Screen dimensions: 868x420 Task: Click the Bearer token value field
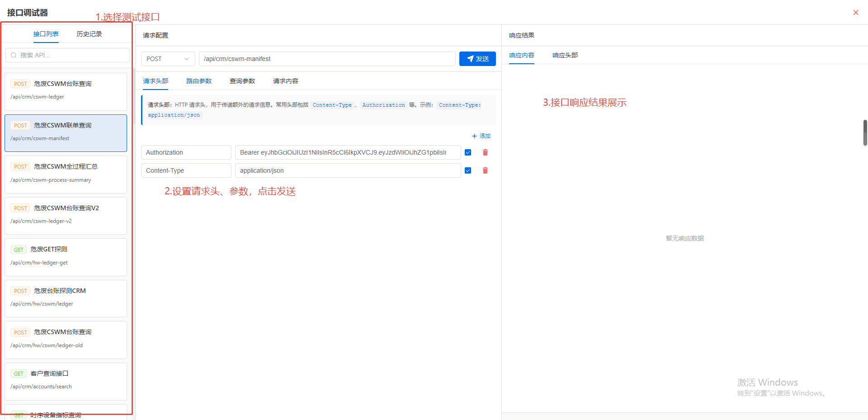348,152
